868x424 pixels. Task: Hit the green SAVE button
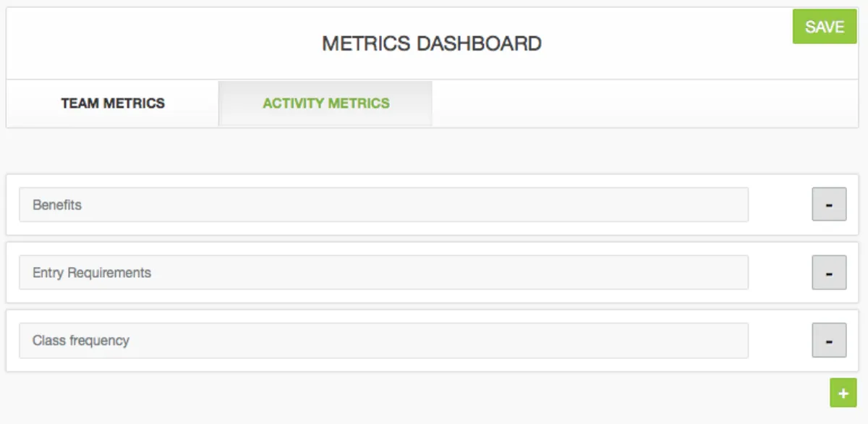(x=824, y=27)
